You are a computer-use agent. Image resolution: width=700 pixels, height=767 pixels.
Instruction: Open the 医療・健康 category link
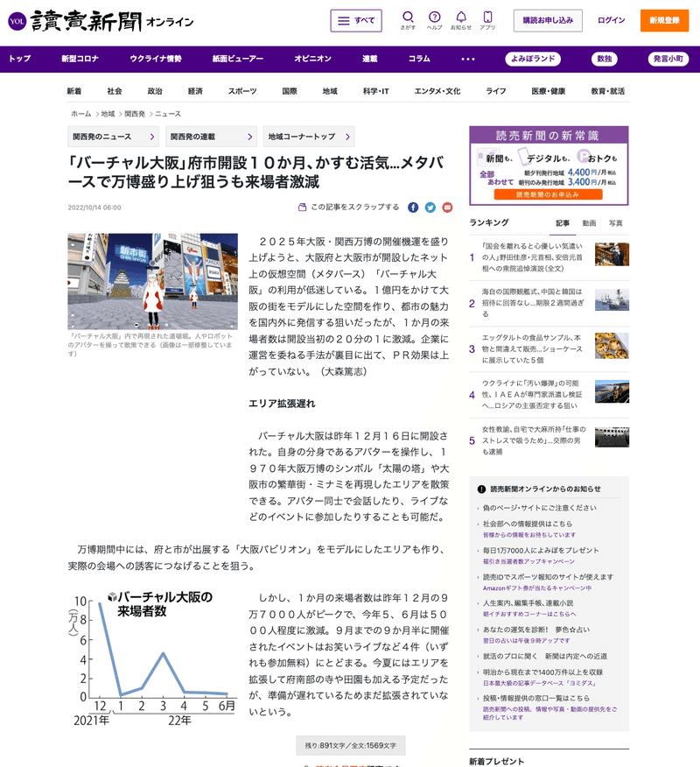[x=549, y=91]
